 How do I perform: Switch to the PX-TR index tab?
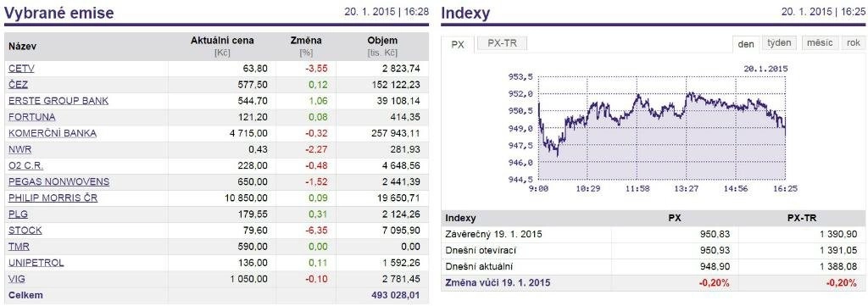point(502,43)
